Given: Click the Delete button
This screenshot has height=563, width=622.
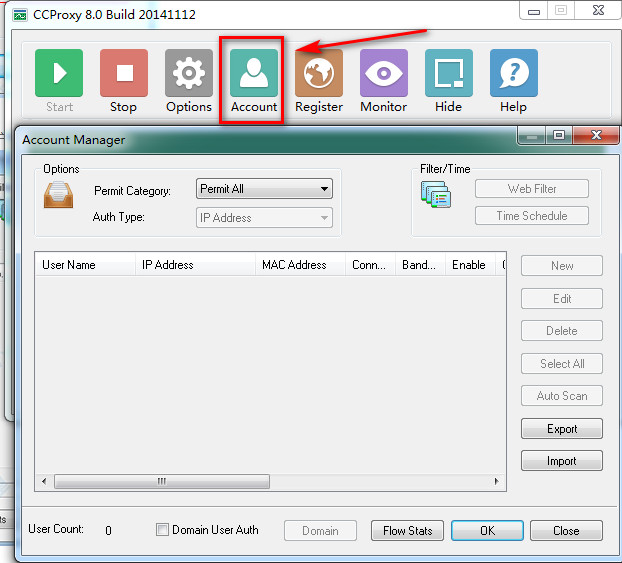Looking at the screenshot, I should click(562, 330).
